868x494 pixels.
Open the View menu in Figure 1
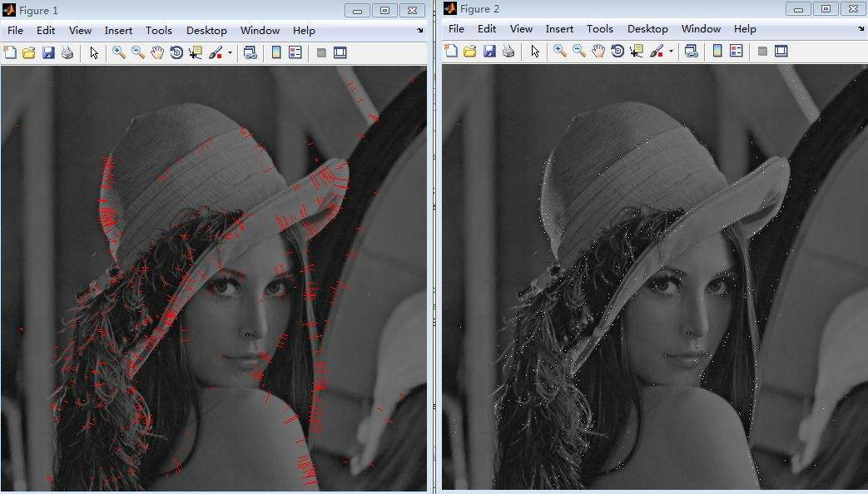pos(80,31)
